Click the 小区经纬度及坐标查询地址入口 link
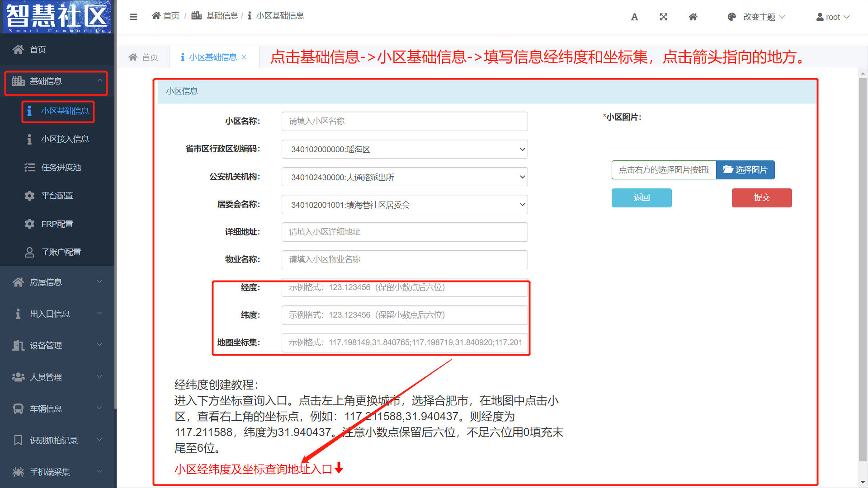This screenshot has height=488, width=868. [x=253, y=469]
